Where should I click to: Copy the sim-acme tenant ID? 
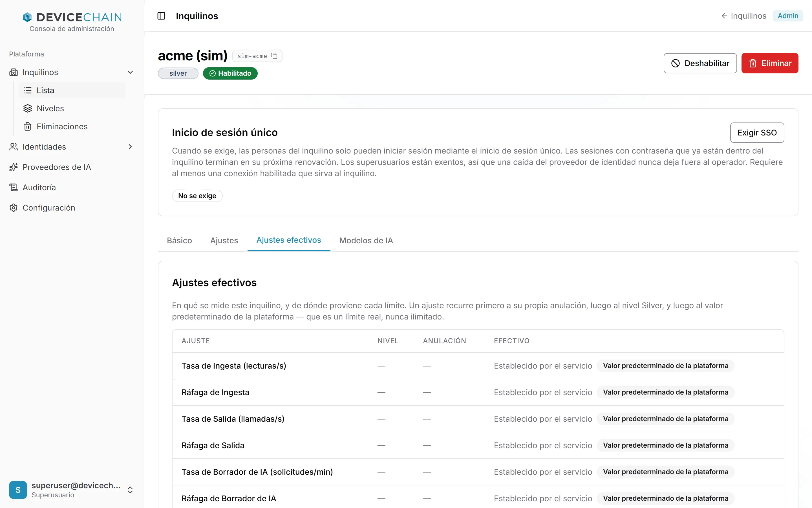click(274, 56)
